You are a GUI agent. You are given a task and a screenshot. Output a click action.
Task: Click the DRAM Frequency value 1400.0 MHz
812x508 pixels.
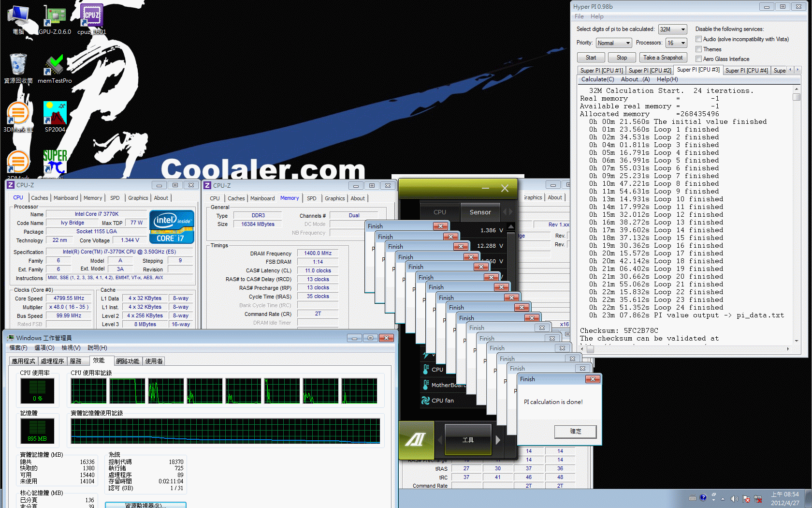tap(318, 253)
